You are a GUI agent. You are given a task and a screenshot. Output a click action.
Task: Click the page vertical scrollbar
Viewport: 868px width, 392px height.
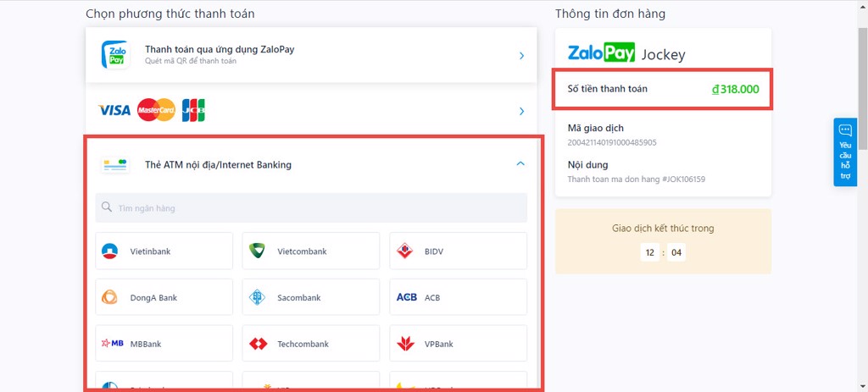click(x=862, y=88)
